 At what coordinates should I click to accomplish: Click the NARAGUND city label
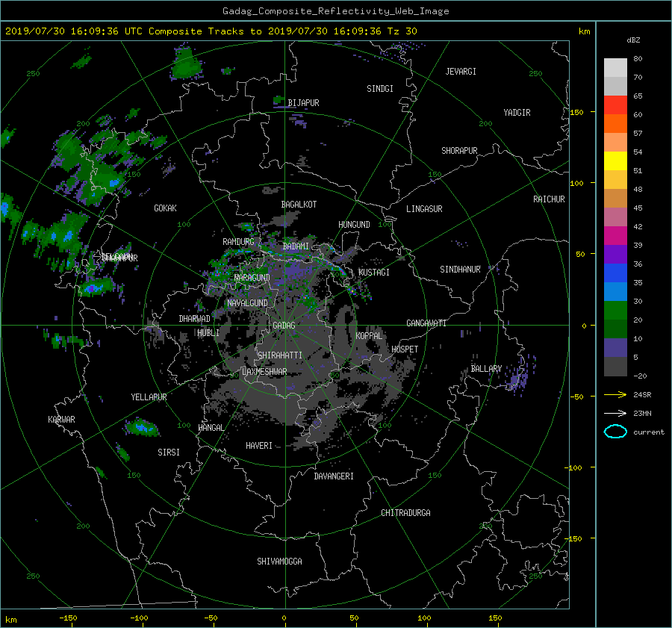252,277
